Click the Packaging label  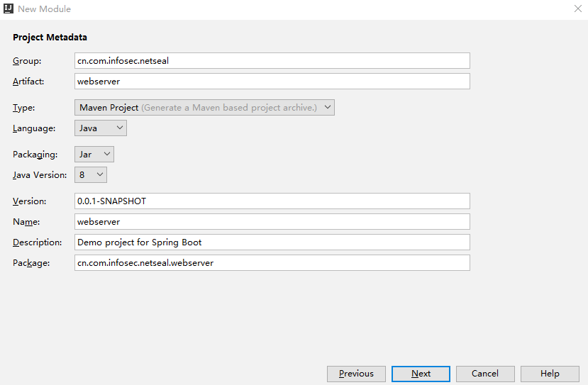(35, 155)
